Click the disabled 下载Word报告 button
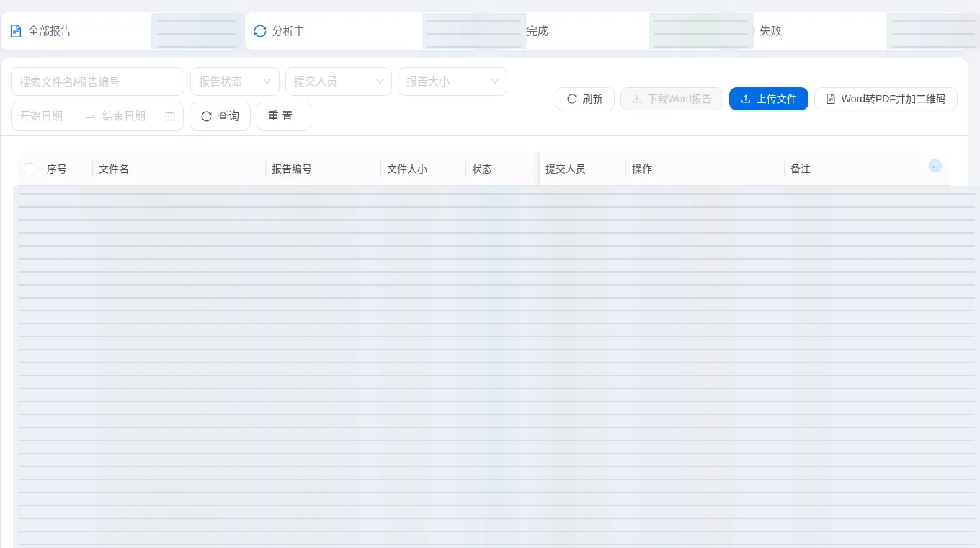 [672, 99]
